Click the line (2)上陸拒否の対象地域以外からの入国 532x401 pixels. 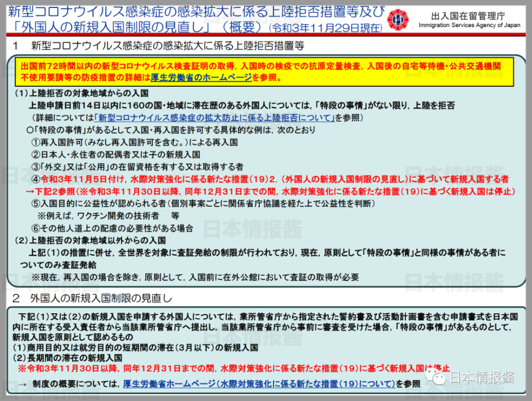pos(90,240)
